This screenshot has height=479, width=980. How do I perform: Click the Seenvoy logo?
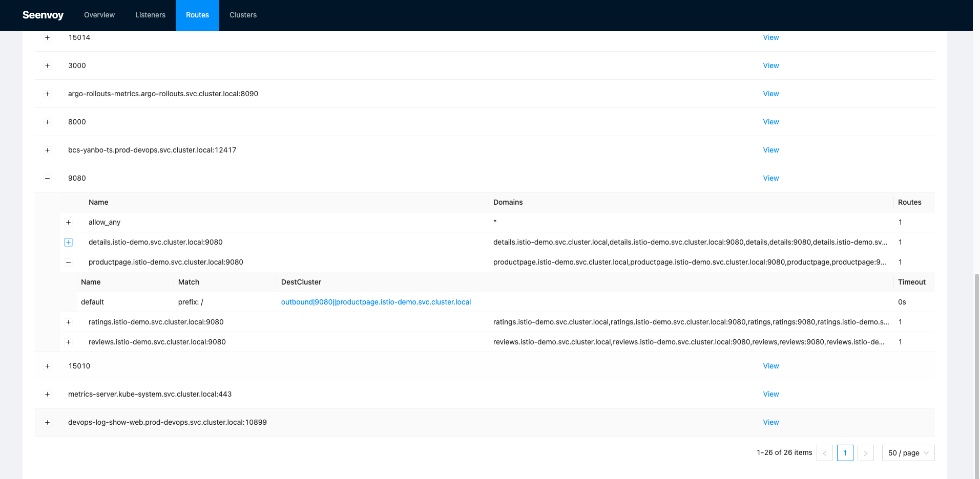[x=43, y=15]
